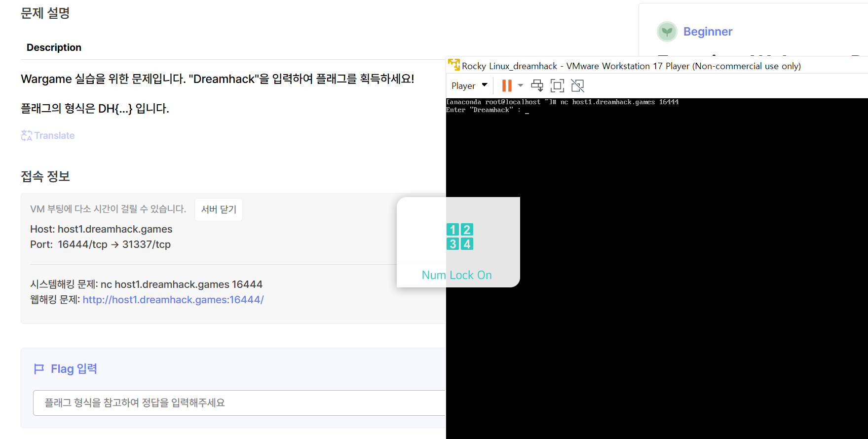Open the http://host1.dreamhack.games:16444/ link

pyautogui.click(x=173, y=300)
